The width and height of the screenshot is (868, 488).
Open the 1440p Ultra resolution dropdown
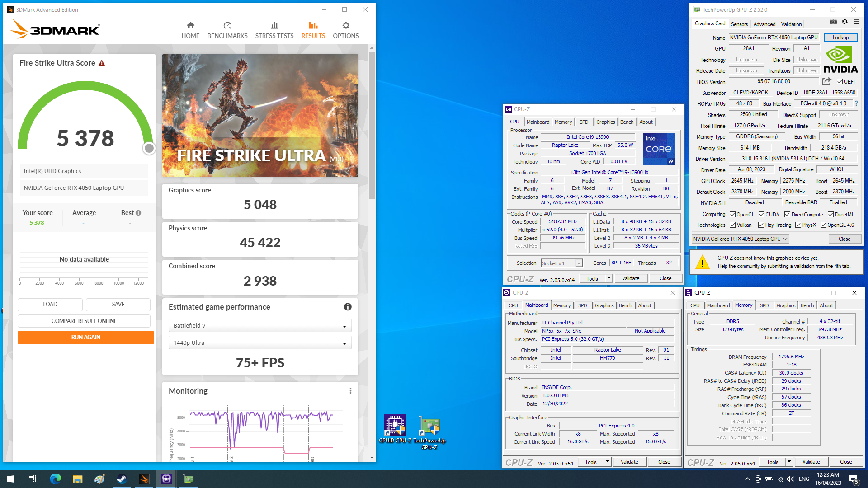pyautogui.click(x=260, y=343)
